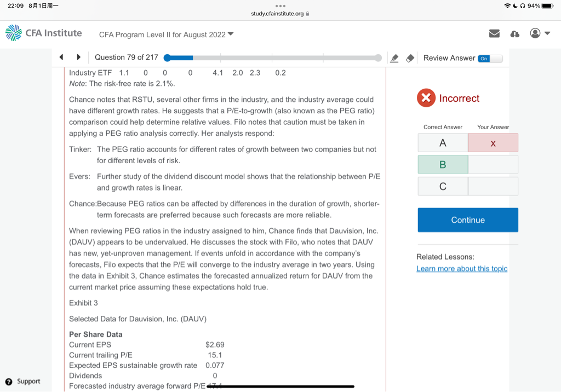Image resolution: width=561 pixels, height=392 pixels.
Task: Click the 'Per Share Data' heading
Action: [95, 335]
